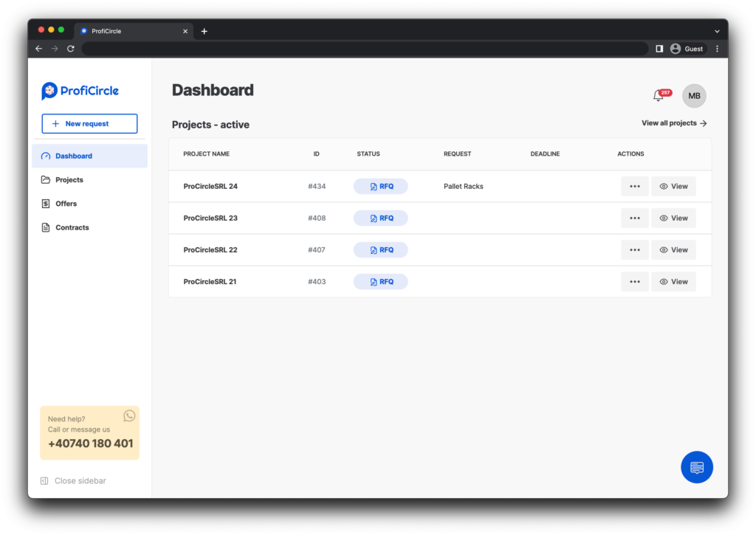Open the Guest profile menu

tap(687, 49)
